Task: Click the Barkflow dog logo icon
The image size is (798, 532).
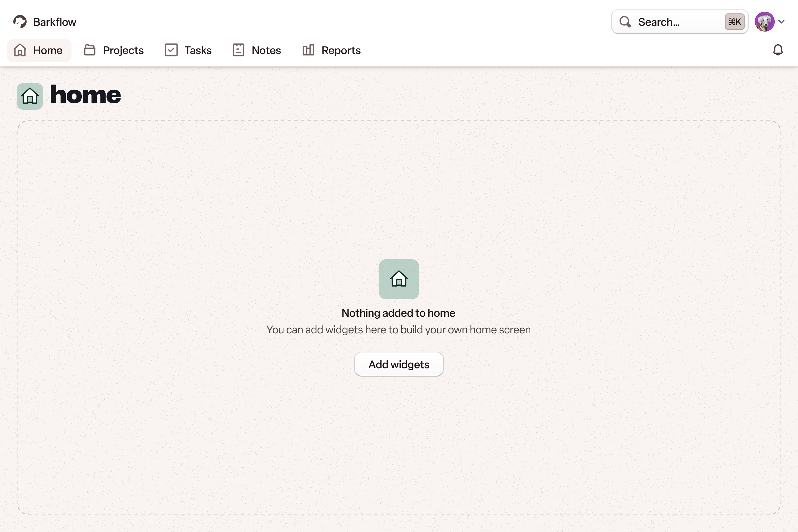Action: pos(20,22)
